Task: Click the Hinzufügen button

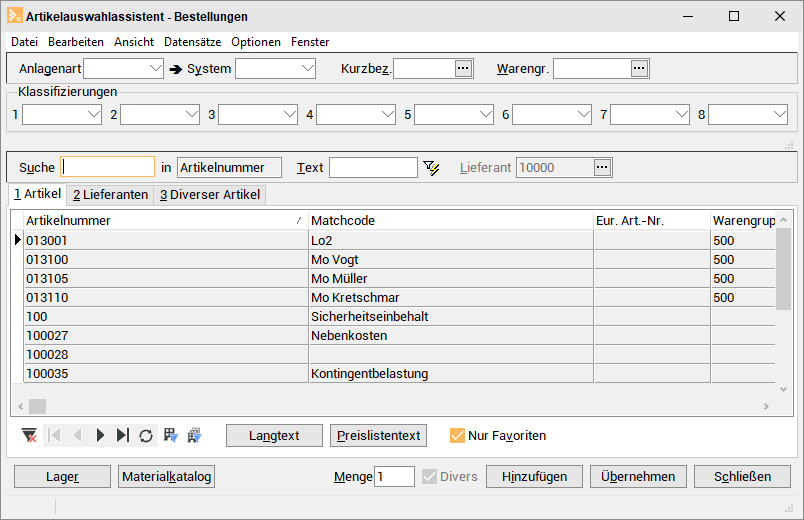Action: [x=534, y=476]
